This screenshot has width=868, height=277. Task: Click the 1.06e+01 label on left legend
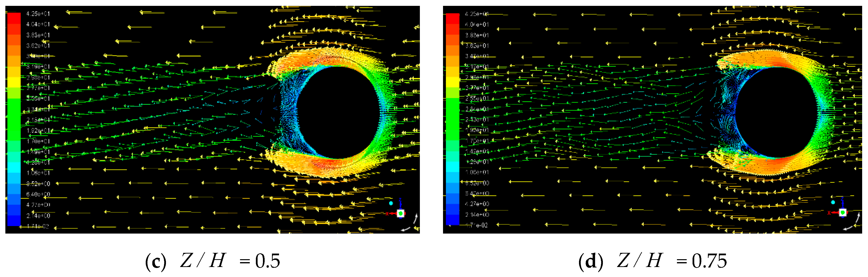(x=38, y=173)
